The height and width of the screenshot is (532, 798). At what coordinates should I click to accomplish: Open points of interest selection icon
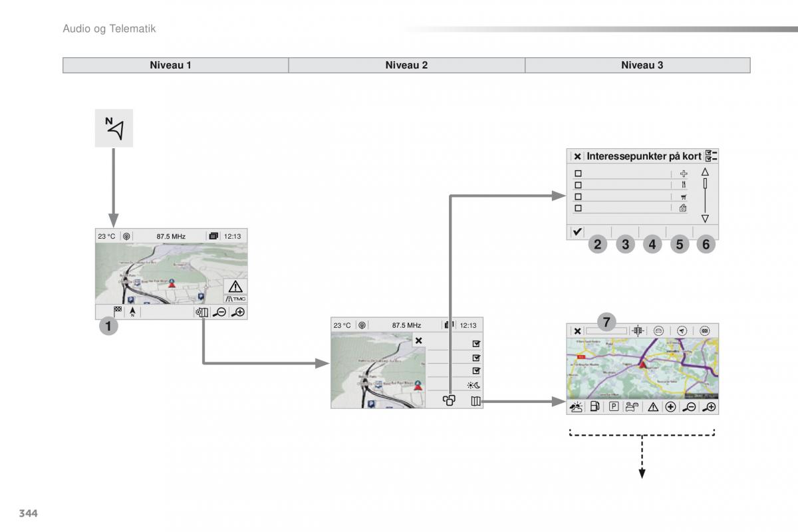(x=450, y=400)
